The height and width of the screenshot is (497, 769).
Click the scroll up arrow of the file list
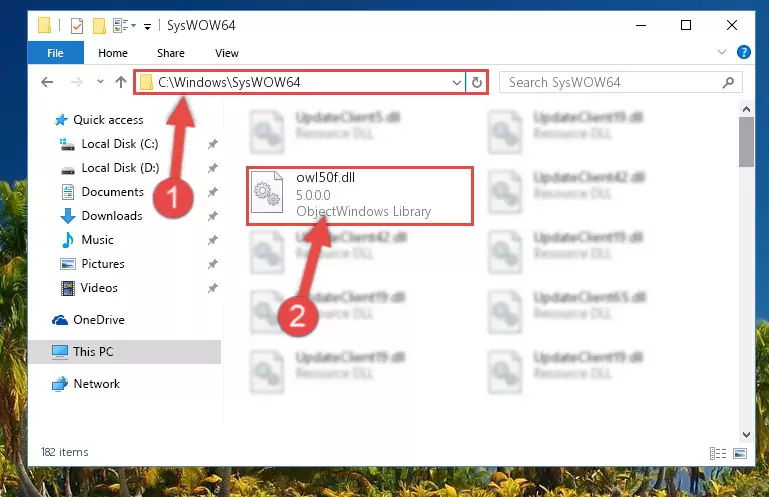tap(746, 109)
